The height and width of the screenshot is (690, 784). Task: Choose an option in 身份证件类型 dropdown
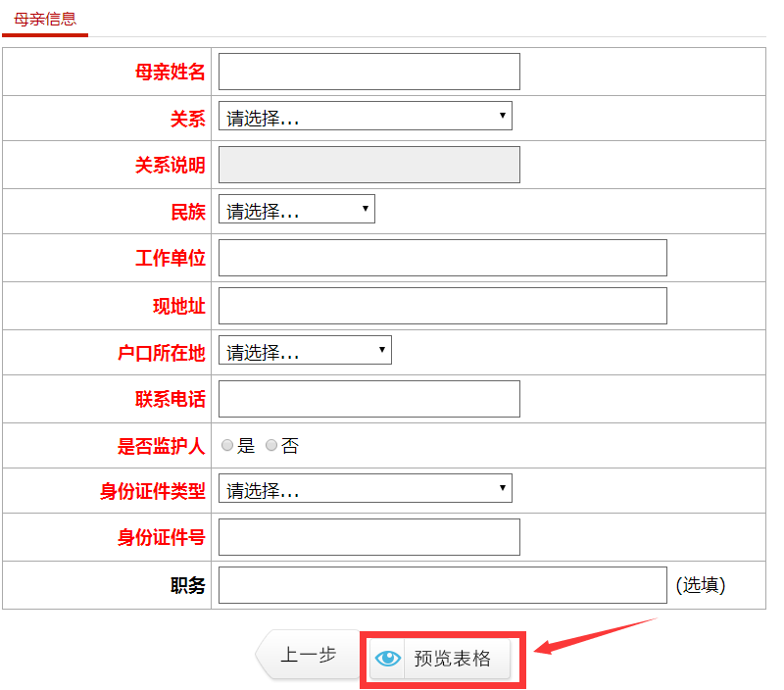[x=365, y=489]
